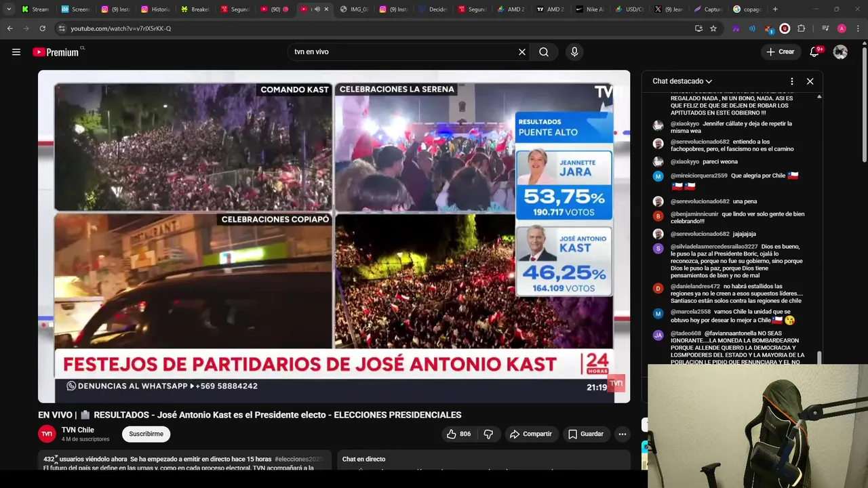Image resolution: width=868 pixels, height=488 pixels.
Task: Click chat message 'jajajajaja'
Action: click(x=744, y=234)
